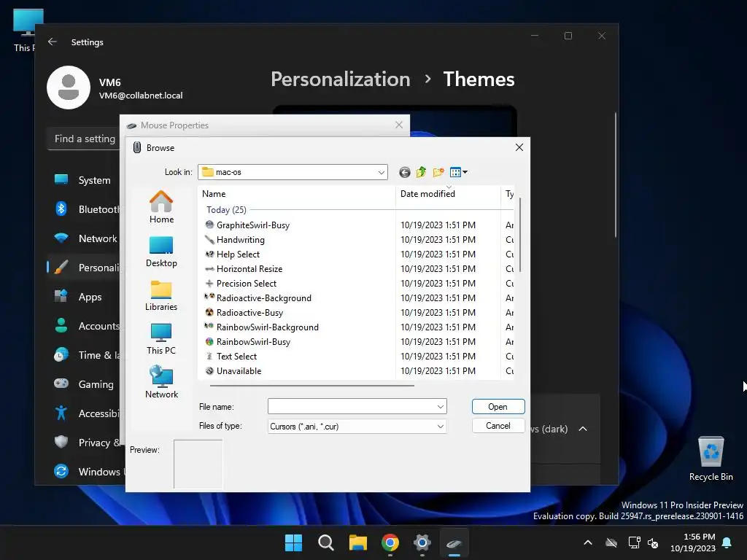
Task: Open Settings gear on taskbar
Action: [x=422, y=542]
